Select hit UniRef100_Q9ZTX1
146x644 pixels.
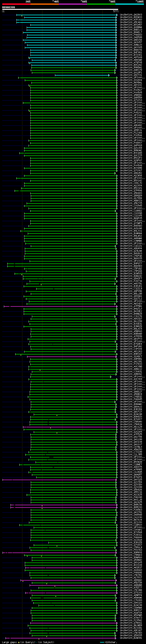click(x=131, y=75)
